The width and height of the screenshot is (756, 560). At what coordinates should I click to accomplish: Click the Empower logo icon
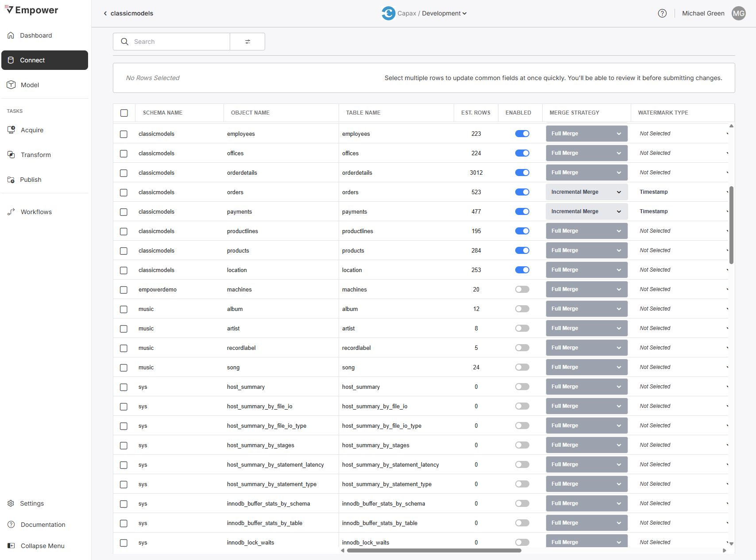pyautogui.click(x=9, y=10)
